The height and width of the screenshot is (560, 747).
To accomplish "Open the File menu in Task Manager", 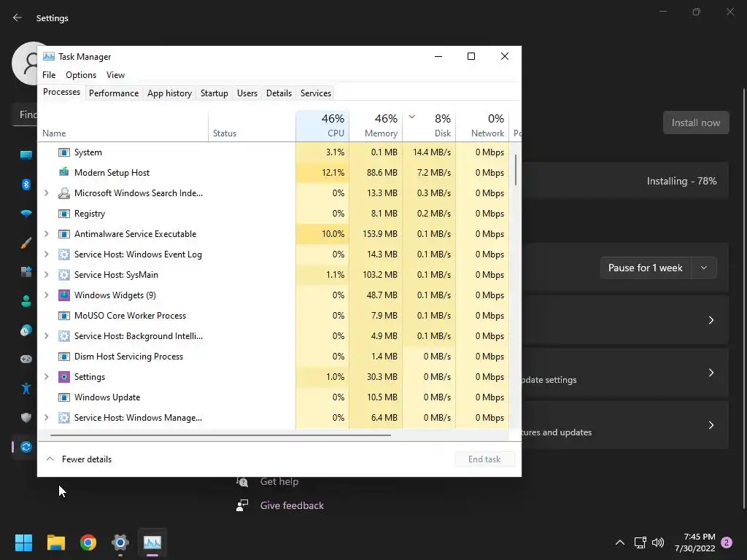I will click(49, 75).
